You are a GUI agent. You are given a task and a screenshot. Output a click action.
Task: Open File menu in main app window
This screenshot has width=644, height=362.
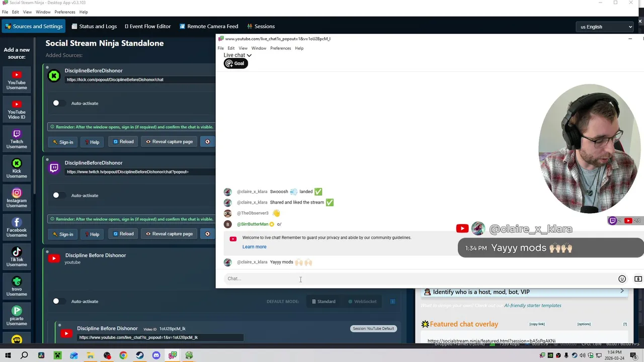(5, 12)
